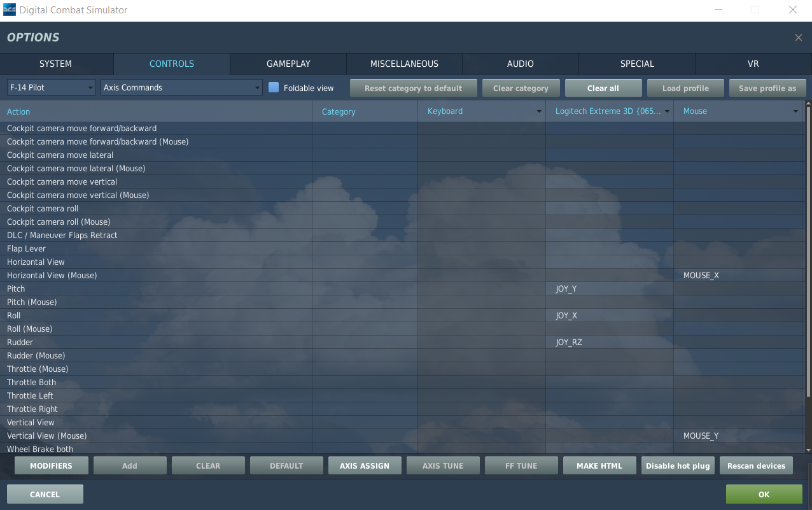The height and width of the screenshot is (510, 812).
Task: Select the Throttle (Mouse) row
Action: tap(402, 369)
